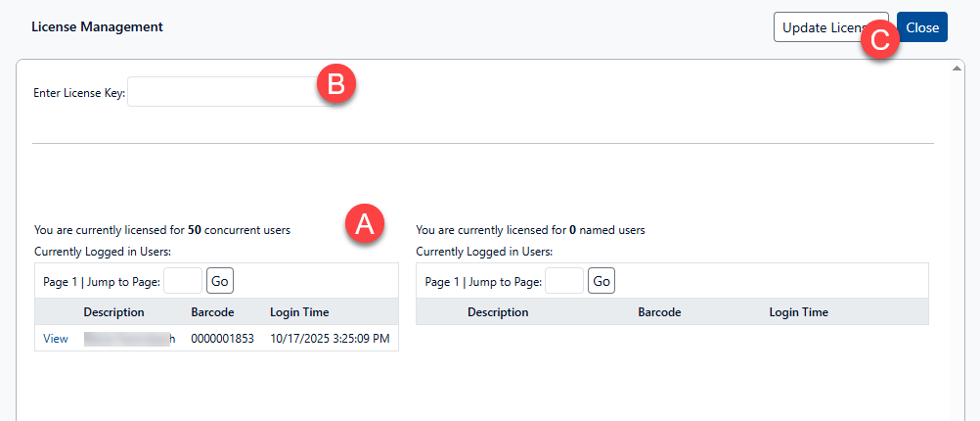Viewport: 980px width, 421px height.
Task: Click the red circle marker C
Action: (x=879, y=40)
